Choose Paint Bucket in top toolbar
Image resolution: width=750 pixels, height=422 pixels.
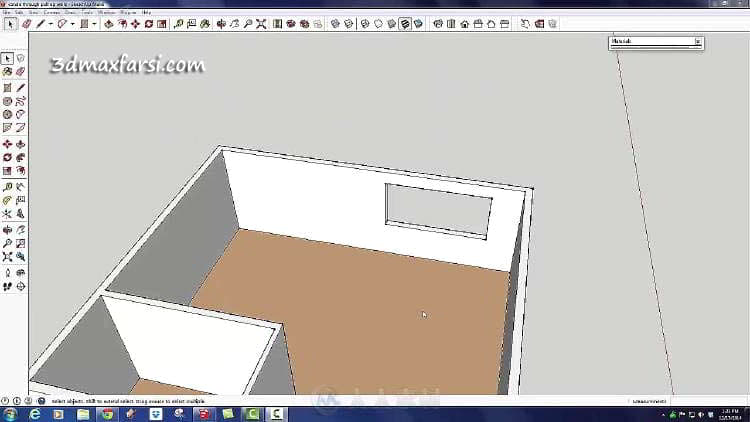point(205,23)
